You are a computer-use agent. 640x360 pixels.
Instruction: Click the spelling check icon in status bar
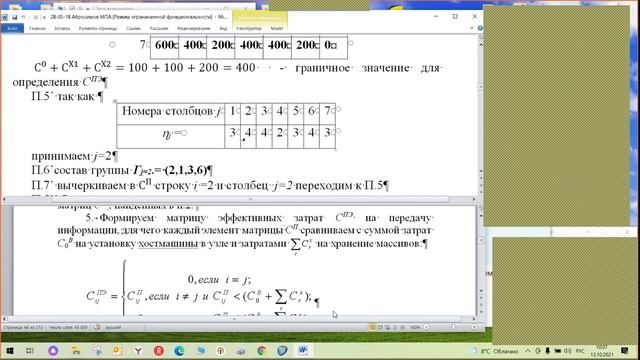point(97,327)
